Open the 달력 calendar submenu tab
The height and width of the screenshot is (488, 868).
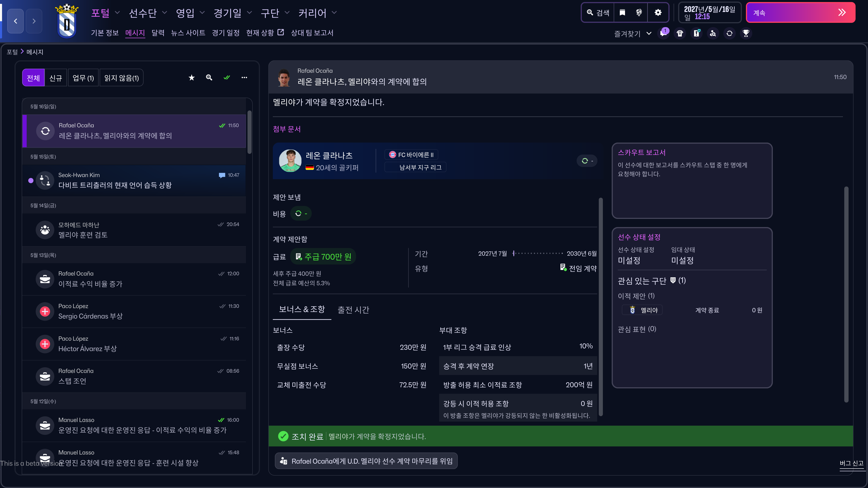(x=158, y=33)
